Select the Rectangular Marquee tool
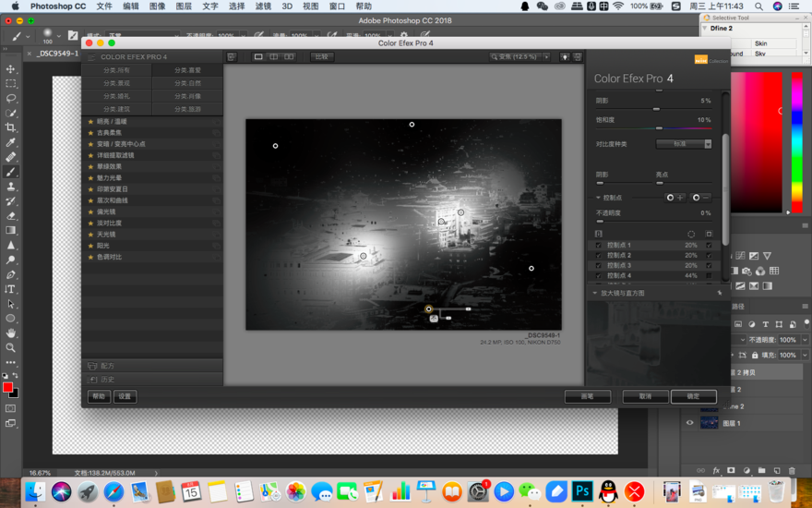 coord(10,83)
